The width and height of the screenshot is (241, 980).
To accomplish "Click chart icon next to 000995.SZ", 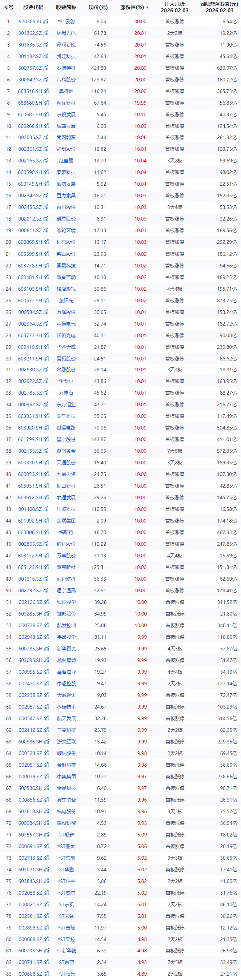I will pyautogui.click(x=46, y=672).
